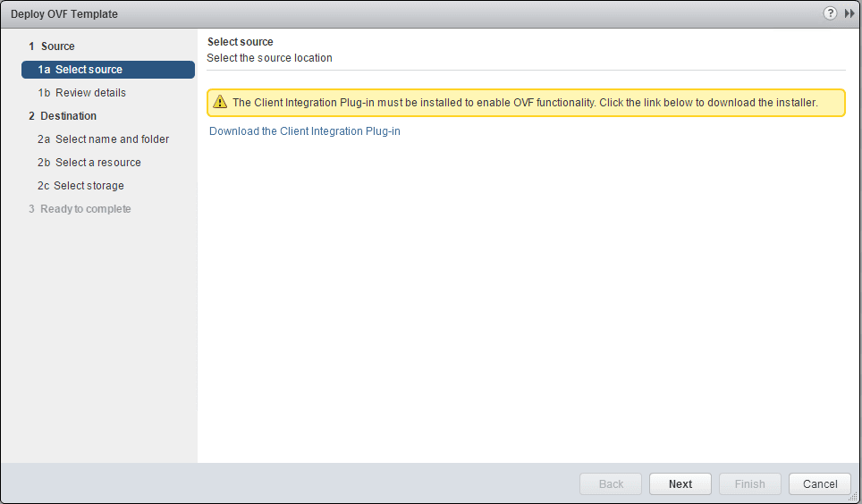862x504 pixels.
Task: Click the plug-in warning message banner
Action: (525, 103)
